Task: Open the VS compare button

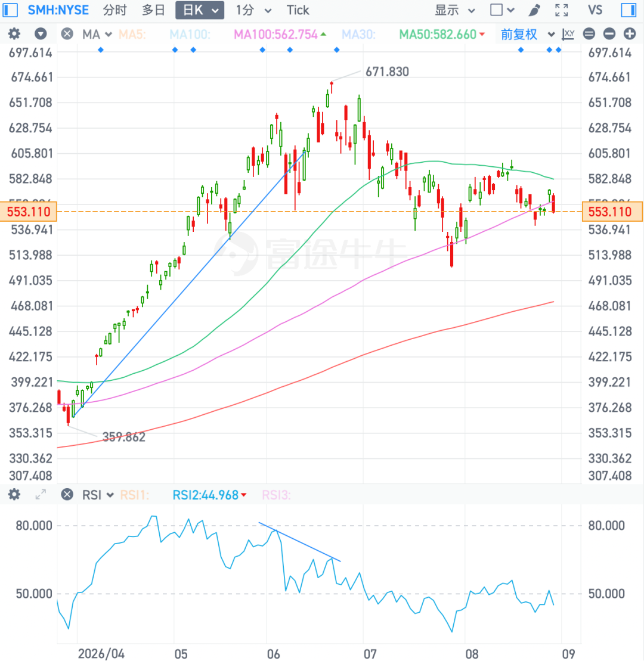Action: pos(595,10)
